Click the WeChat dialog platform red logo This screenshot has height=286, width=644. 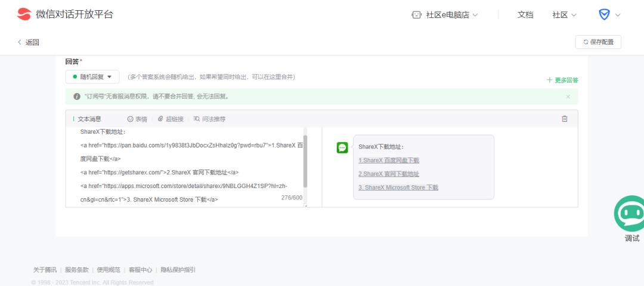point(24,14)
